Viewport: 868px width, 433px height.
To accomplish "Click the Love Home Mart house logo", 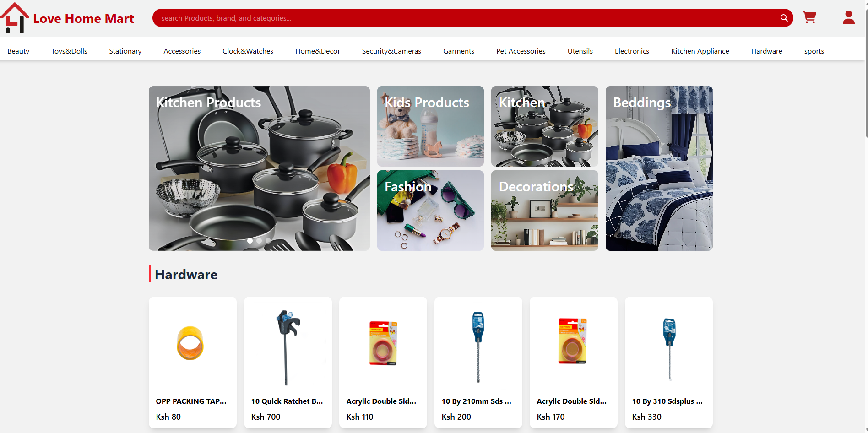I will tap(15, 18).
